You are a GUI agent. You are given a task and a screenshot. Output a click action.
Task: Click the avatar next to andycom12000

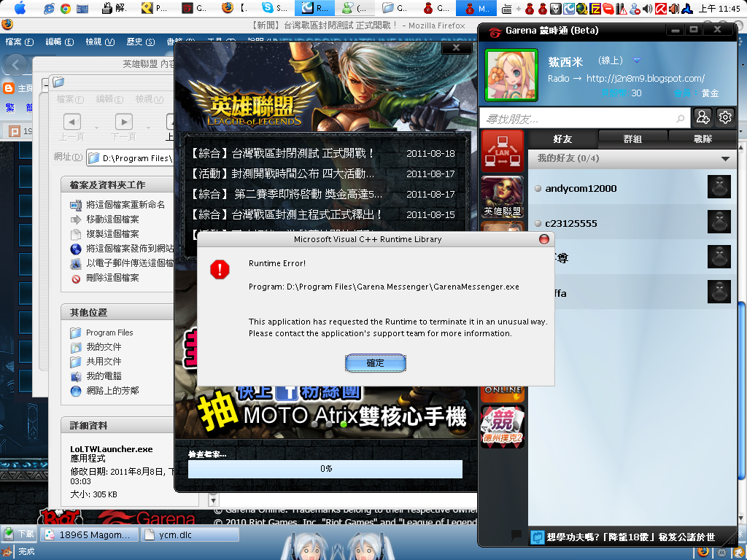point(719,187)
